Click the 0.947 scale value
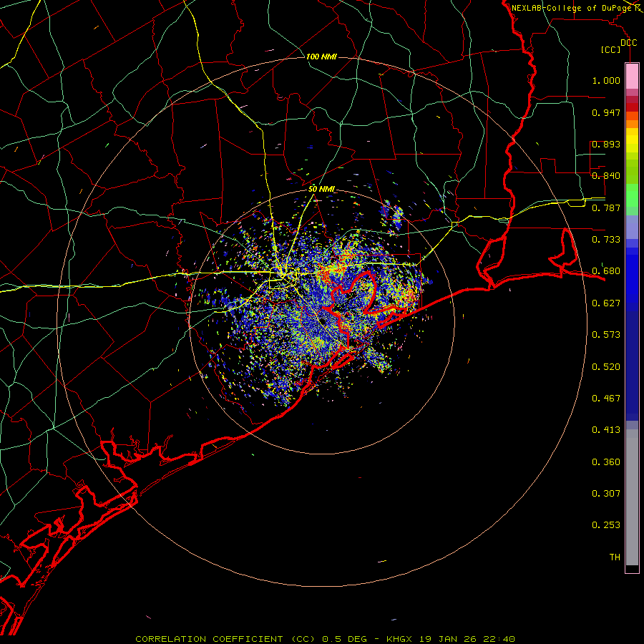The image size is (644, 644). (606, 112)
